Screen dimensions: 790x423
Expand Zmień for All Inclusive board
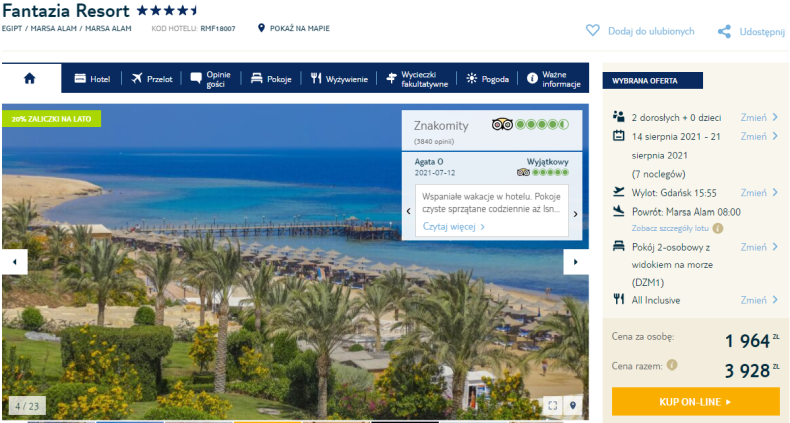click(759, 300)
